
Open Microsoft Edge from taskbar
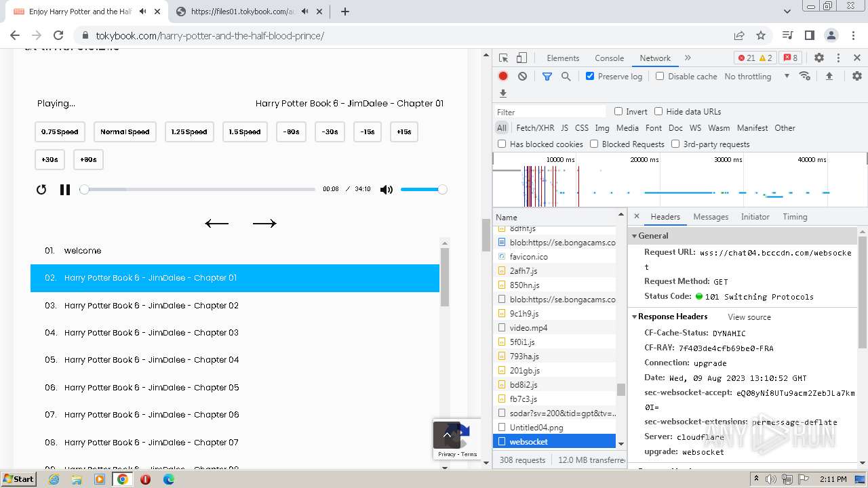point(168,479)
